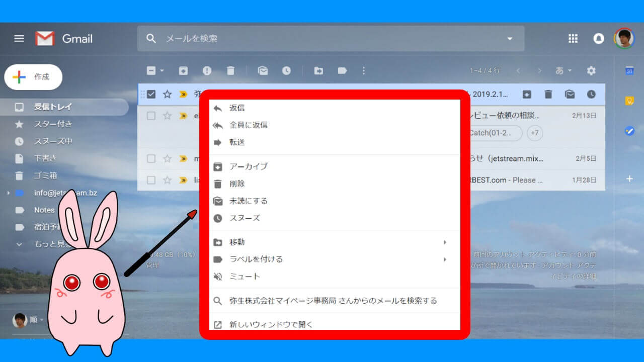Open the Google apps grid icon

(x=573, y=38)
